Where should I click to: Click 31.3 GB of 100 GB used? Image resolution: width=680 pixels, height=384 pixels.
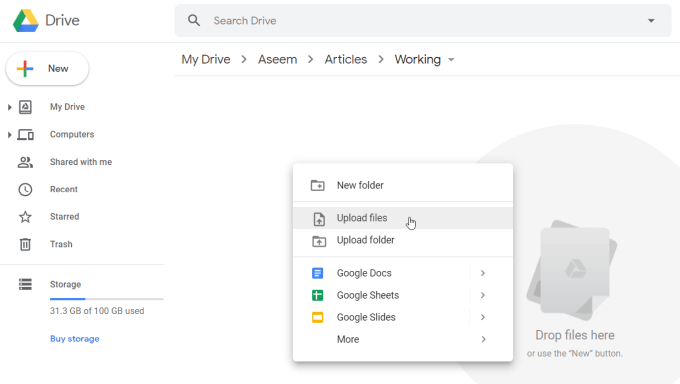tap(97, 311)
